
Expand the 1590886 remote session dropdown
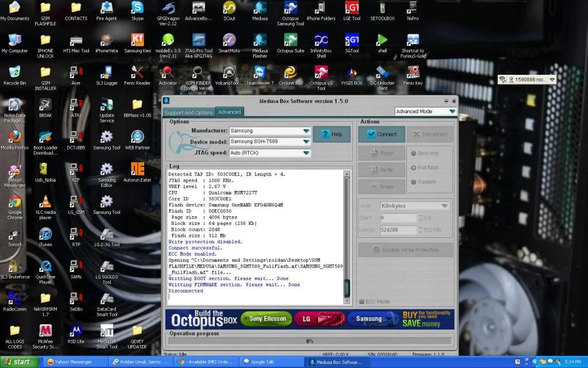[x=552, y=79]
